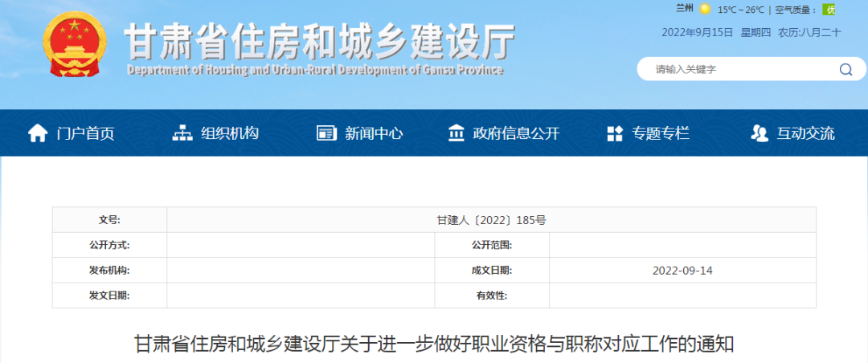
Task: Click the document number 甘建人〔2022〕185号
Action: click(491, 220)
